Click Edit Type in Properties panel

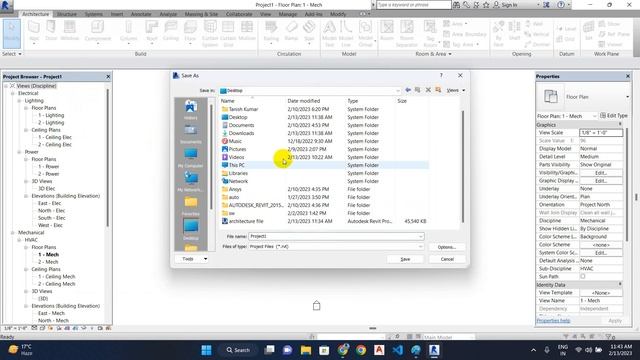click(613, 116)
